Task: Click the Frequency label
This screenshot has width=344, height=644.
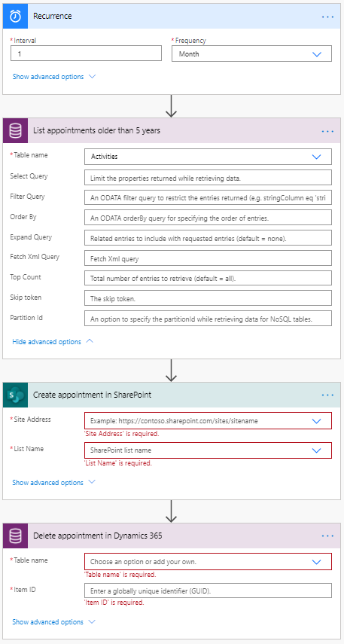Action: (x=190, y=41)
